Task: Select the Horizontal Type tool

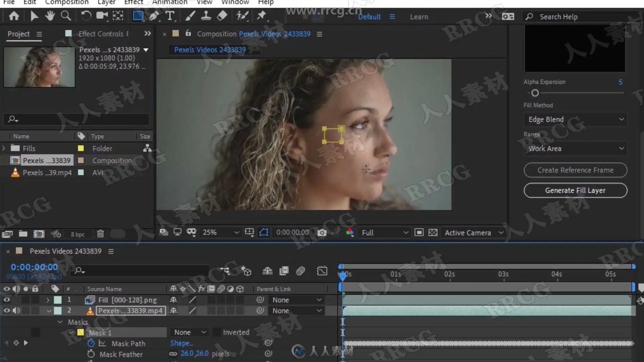Action: 170,16
